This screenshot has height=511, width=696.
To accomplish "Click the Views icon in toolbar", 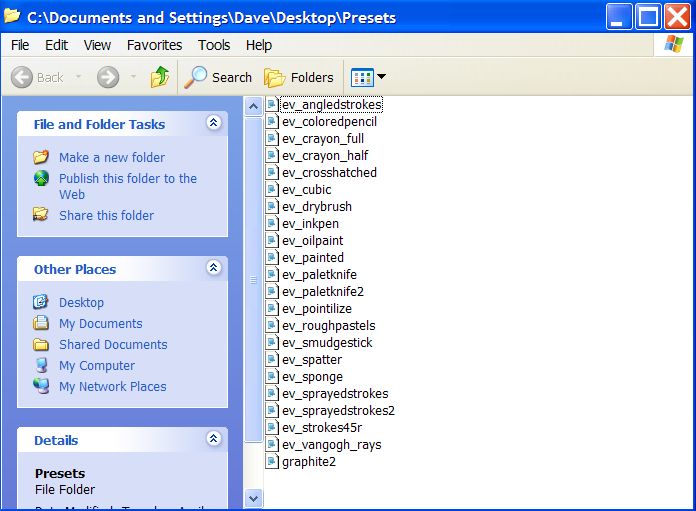I will 362,78.
